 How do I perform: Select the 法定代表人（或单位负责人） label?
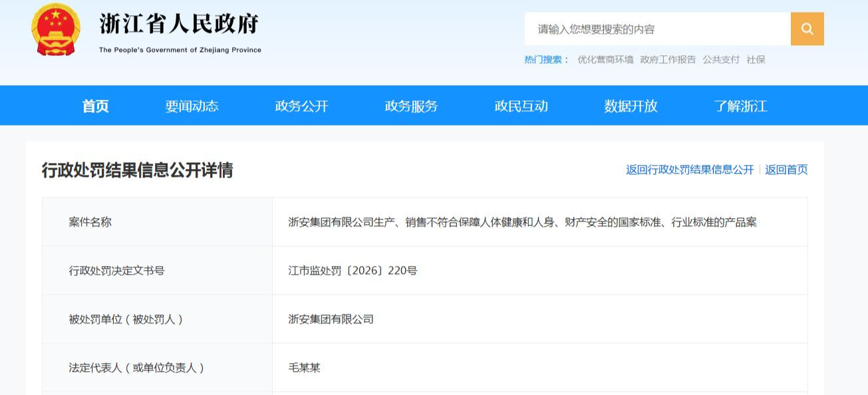point(136,368)
